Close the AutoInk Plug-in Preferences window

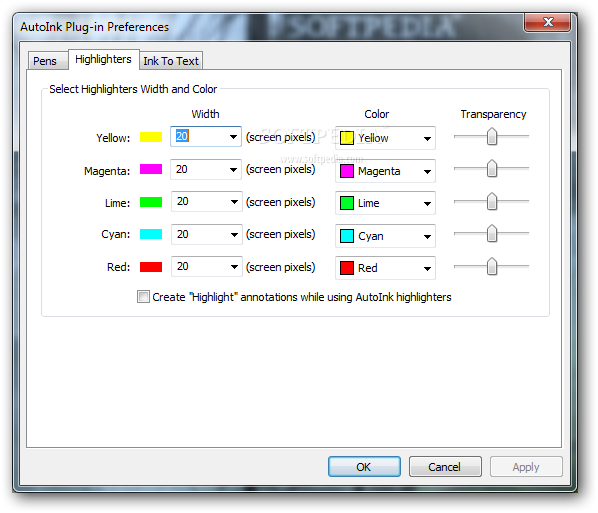tap(548, 22)
